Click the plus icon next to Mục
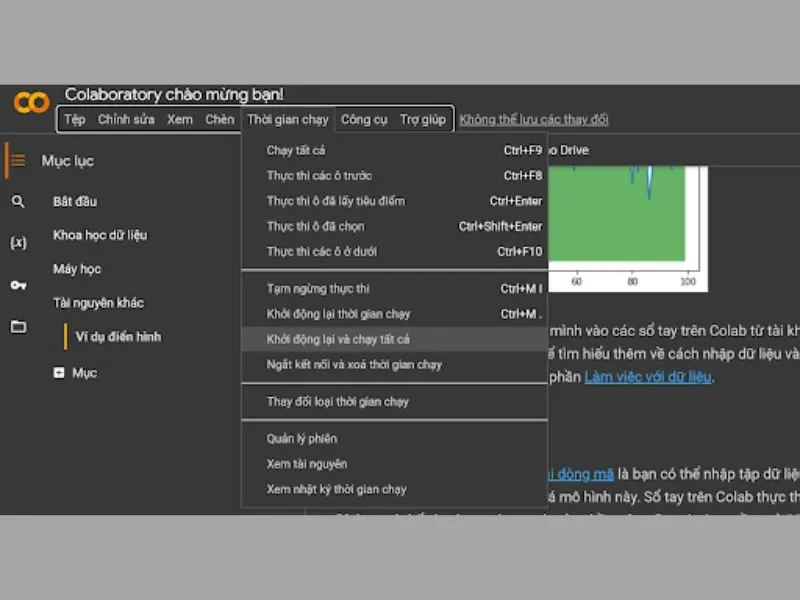The height and width of the screenshot is (600, 800). click(59, 373)
